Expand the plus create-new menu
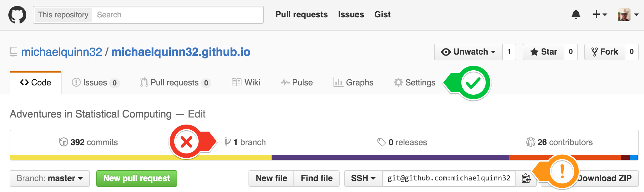Screen dimensions: 644x192 click(x=599, y=14)
